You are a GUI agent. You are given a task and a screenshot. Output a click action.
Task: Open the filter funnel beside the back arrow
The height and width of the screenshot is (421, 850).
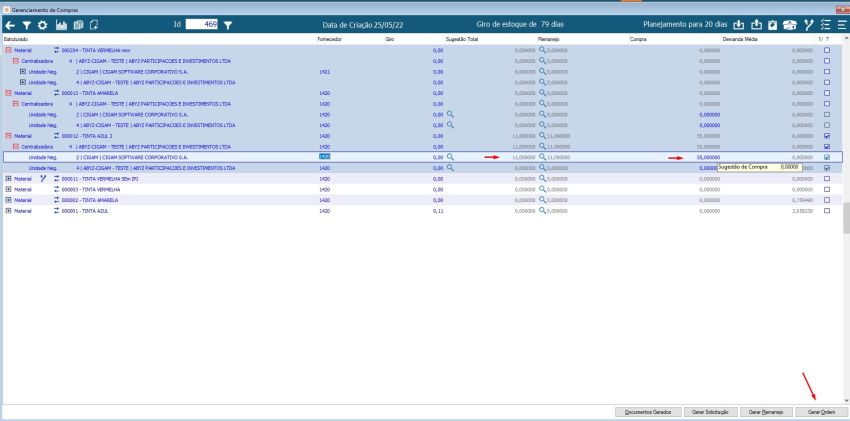(26, 25)
